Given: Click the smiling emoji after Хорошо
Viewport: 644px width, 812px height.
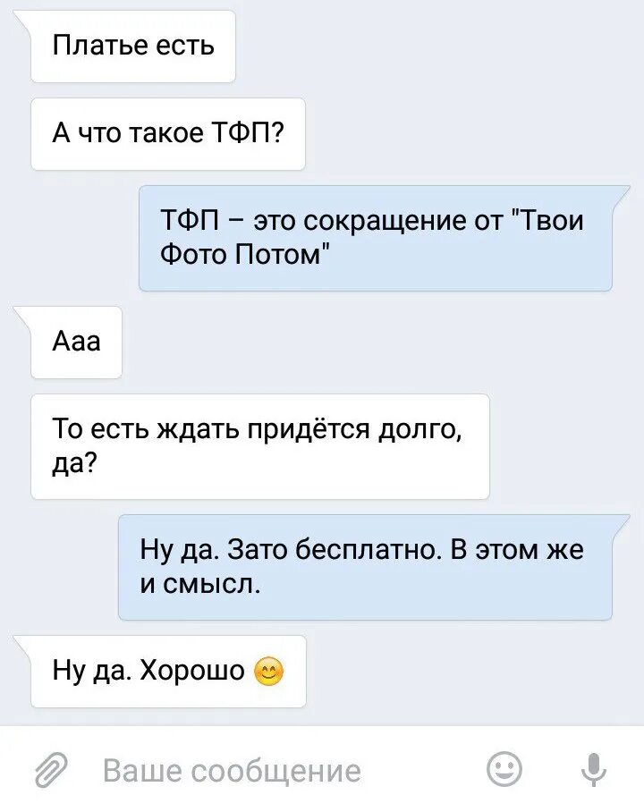Looking at the screenshot, I should point(269,672).
